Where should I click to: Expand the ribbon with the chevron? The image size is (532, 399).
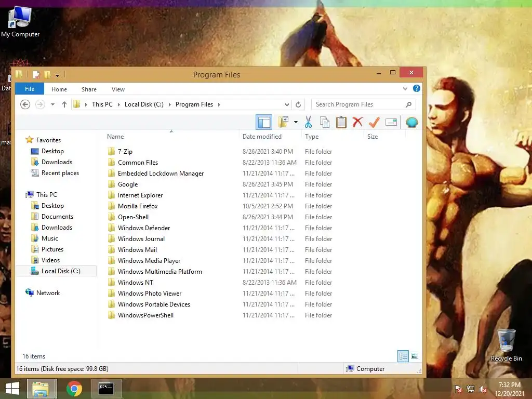pyautogui.click(x=405, y=89)
